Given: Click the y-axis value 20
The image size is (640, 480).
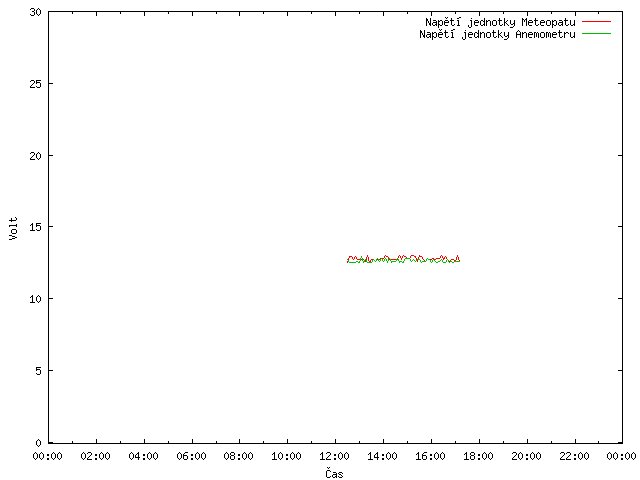Looking at the screenshot, I should (x=36, y=156).
